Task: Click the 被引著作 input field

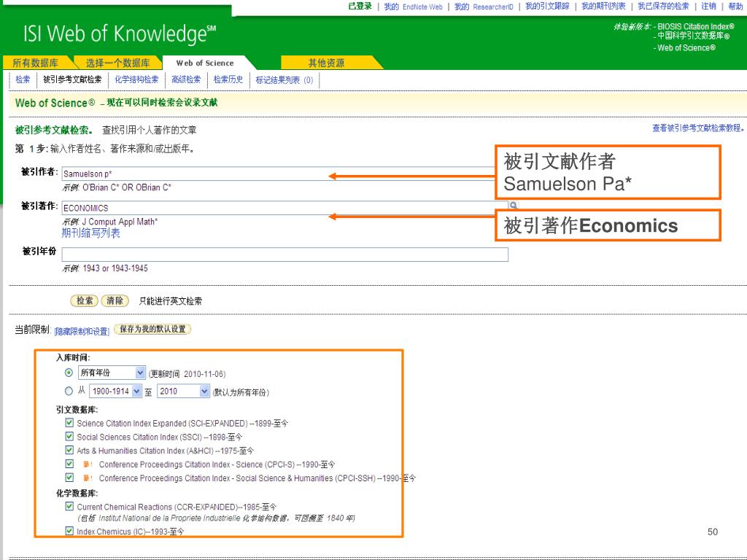Action: (285, 208)
